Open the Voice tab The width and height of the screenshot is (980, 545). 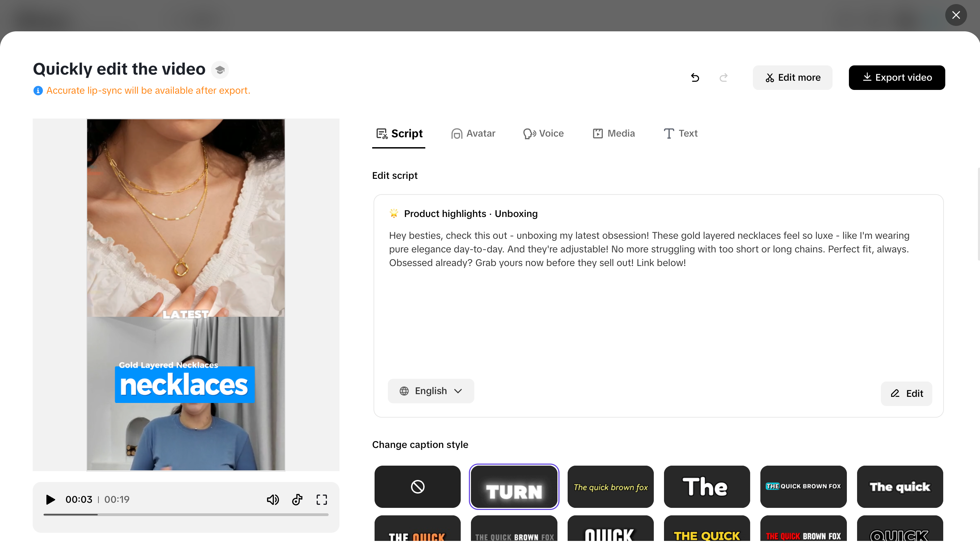click(x=543, y=134)
